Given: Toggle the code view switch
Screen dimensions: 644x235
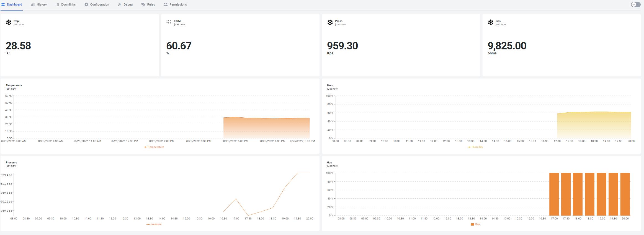Looking at the screenshot, I should pos(636,4).
